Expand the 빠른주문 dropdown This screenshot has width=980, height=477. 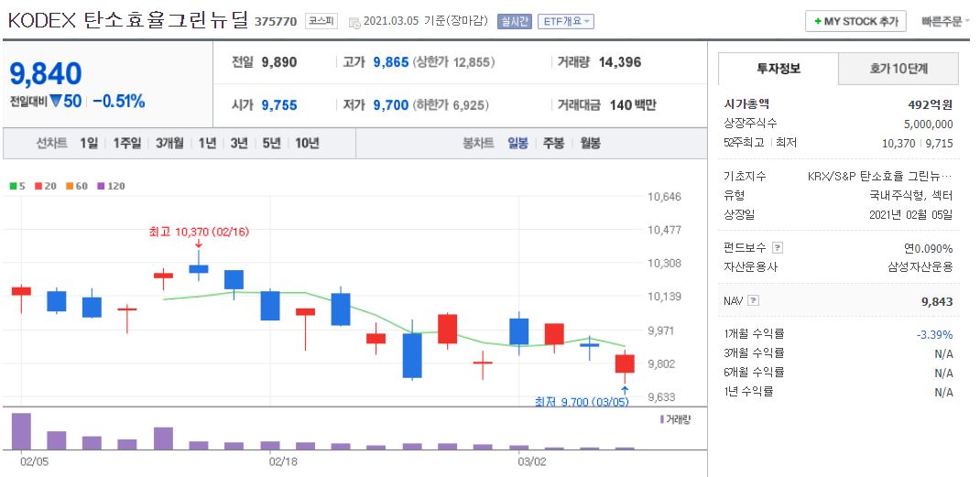(945, 21)
